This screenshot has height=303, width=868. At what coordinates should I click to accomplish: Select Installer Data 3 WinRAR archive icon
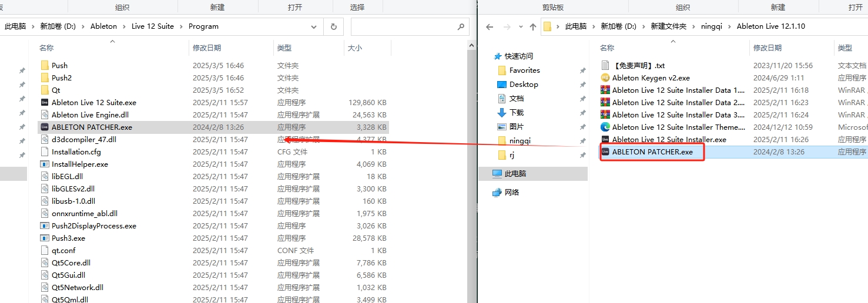tap(605, 115)
